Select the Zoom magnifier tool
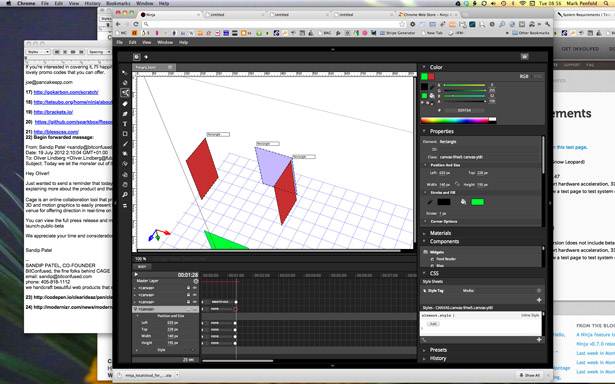The width and height of the screenshot is (615, 384). (x=125, y=195)
